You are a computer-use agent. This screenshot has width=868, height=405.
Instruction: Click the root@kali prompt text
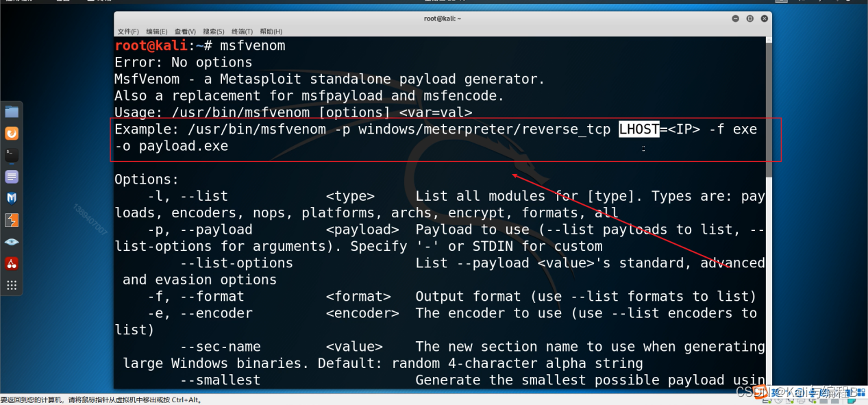[151, 45]
